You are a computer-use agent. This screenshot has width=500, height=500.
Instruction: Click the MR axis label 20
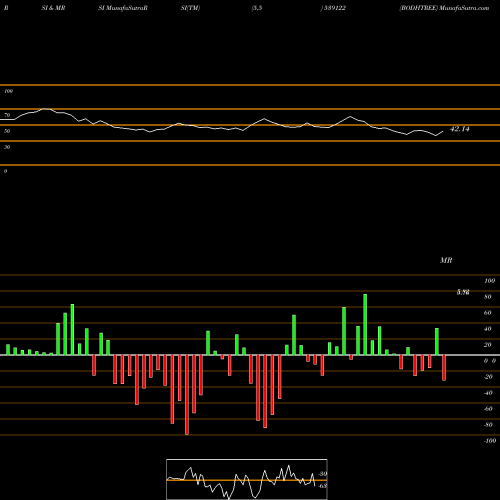488,345
